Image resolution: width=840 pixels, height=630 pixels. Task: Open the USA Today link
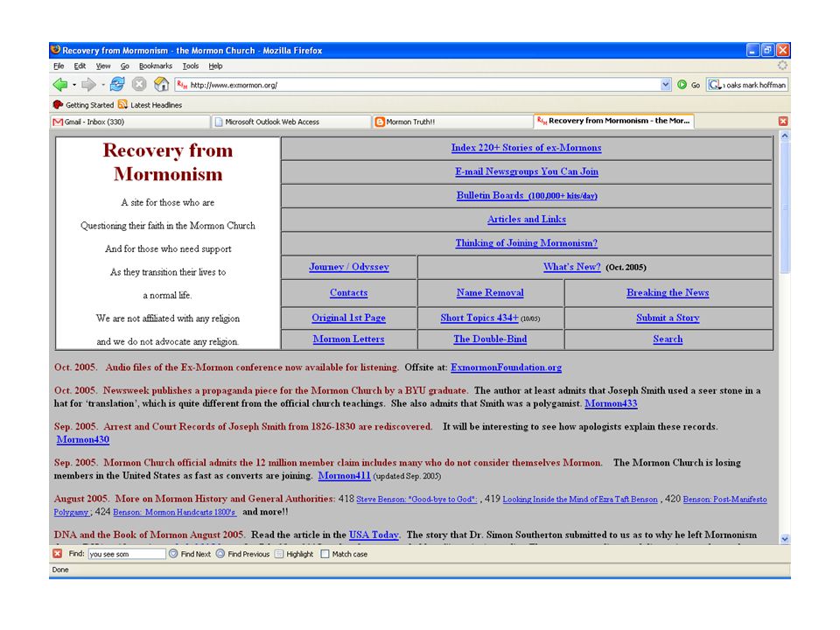(374, 535)
